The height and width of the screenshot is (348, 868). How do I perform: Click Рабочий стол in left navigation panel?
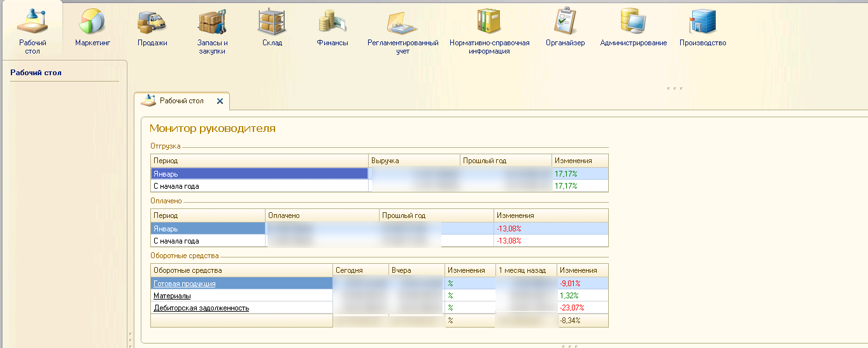click(x=36, y=73)
